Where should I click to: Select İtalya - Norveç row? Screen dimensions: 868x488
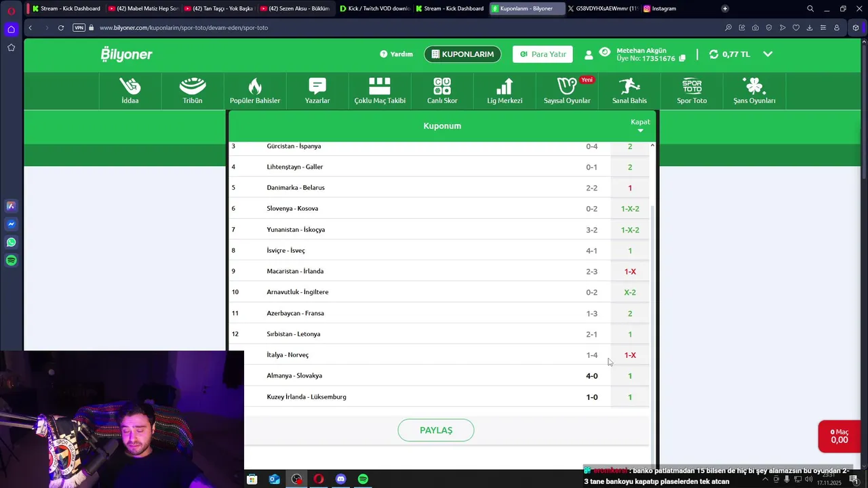[x=439, y=354]
